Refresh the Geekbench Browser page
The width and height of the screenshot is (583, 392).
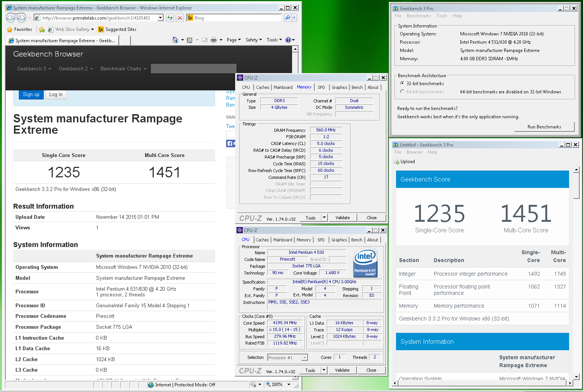170,18
